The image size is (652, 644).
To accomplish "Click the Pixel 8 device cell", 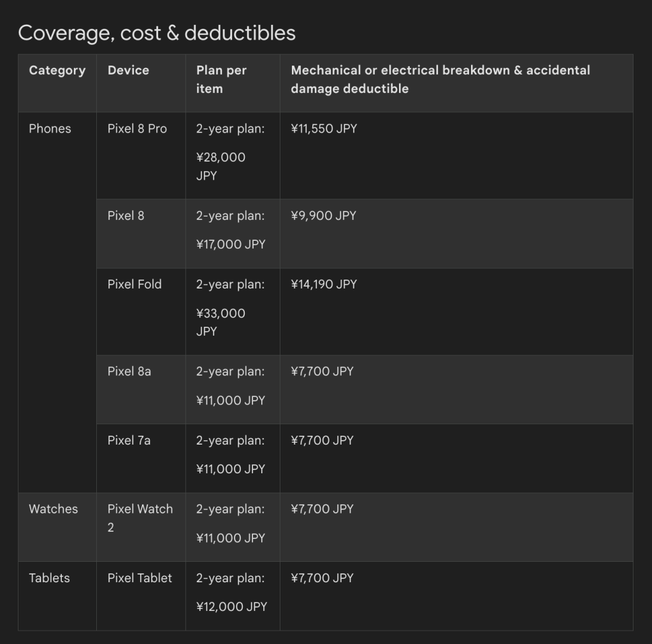I will click(126, 216).
